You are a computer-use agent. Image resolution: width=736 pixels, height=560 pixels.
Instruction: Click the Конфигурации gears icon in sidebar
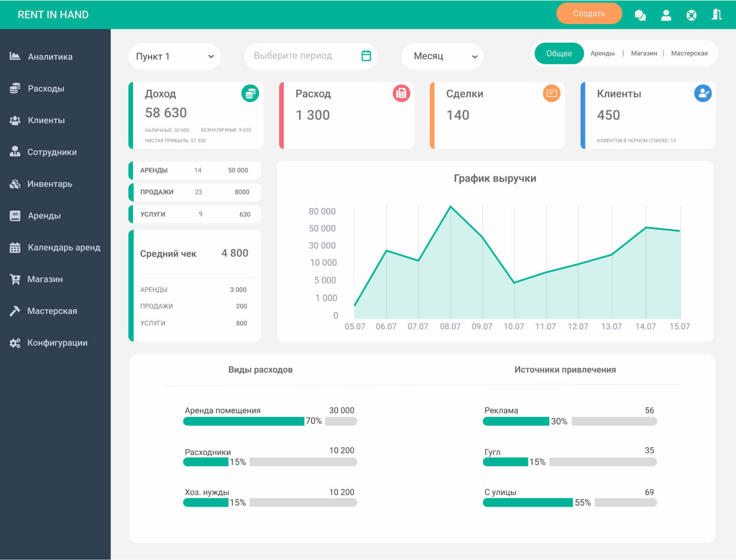[x=15, y=343]
